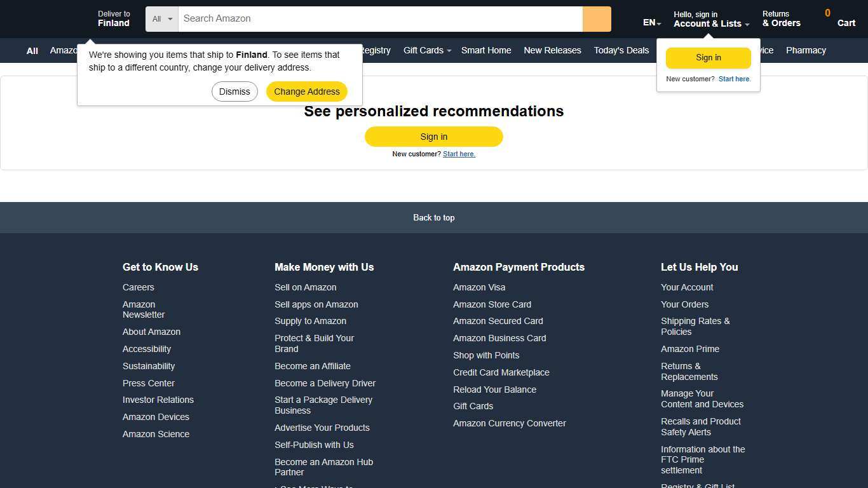This screenshot has width=868, height=488.
Task: Open Pharmacy from the navigation bar
Action: [x=806, y=50]
